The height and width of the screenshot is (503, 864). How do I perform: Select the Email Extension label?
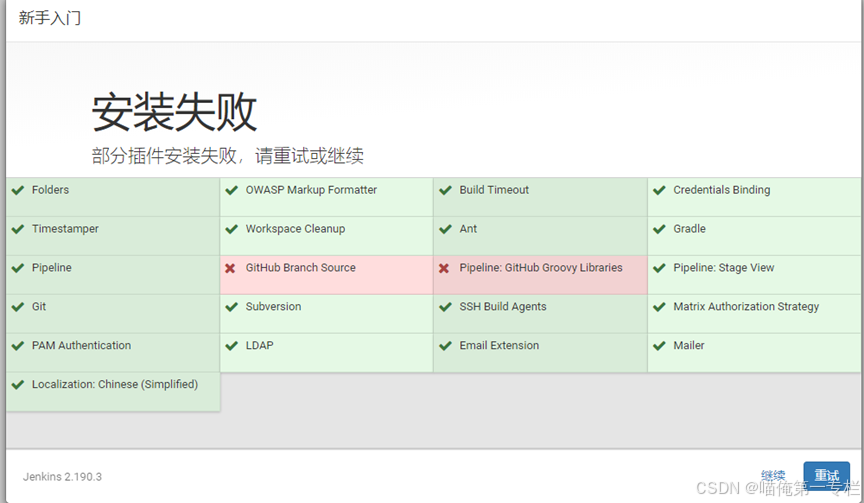(499, 346)
